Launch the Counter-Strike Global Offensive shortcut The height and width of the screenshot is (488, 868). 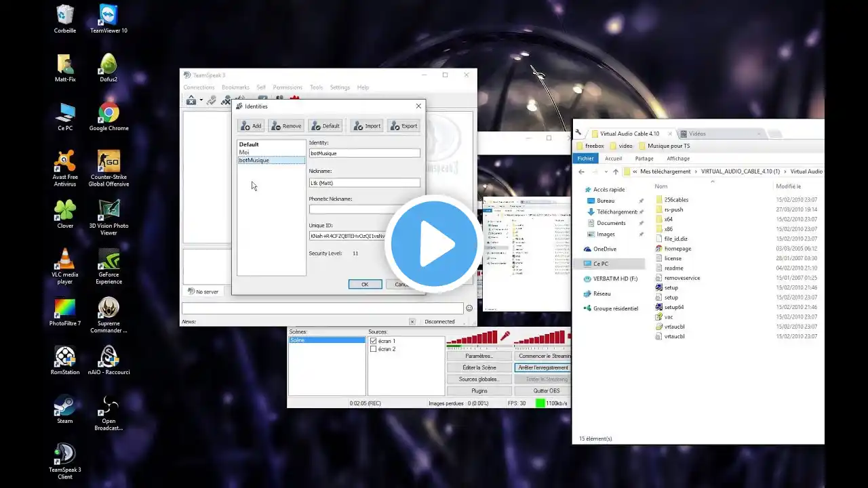click(x=108, y=168)
